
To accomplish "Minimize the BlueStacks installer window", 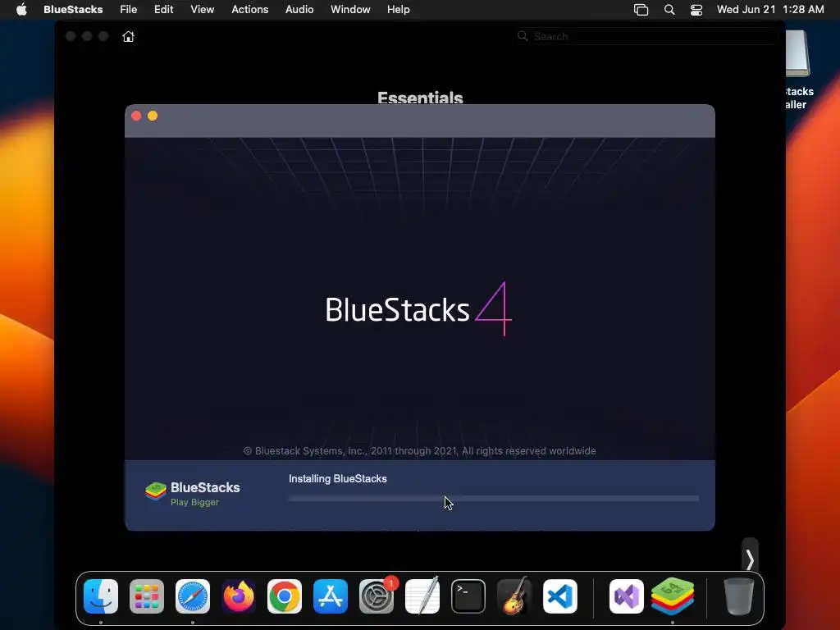I will pos(153,116).
